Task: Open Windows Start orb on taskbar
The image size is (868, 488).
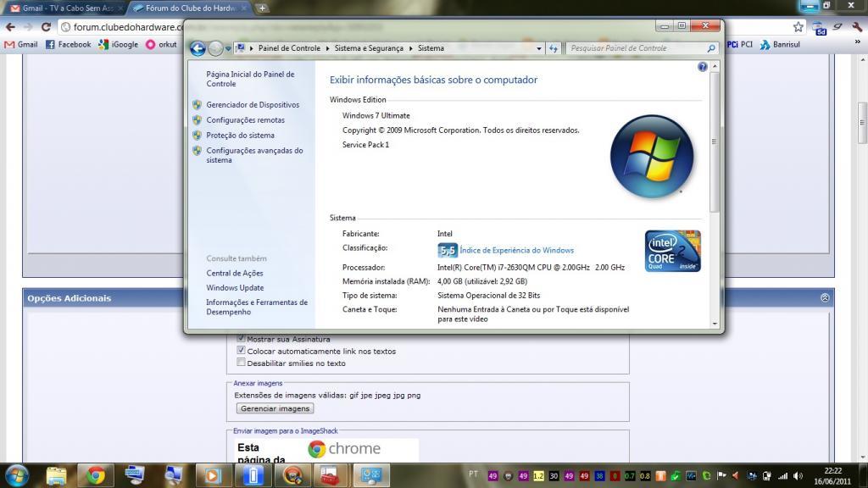Action: [x=16, y=474]
